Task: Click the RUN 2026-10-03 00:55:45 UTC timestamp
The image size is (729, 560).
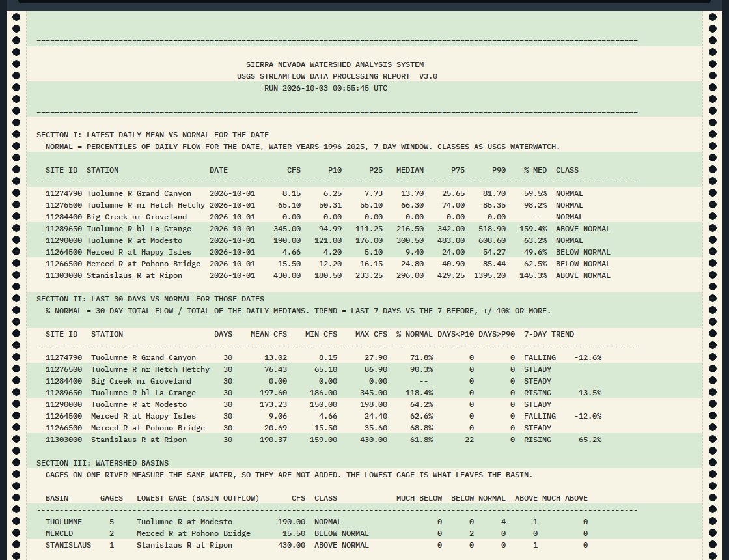Action: pos(325,88)
